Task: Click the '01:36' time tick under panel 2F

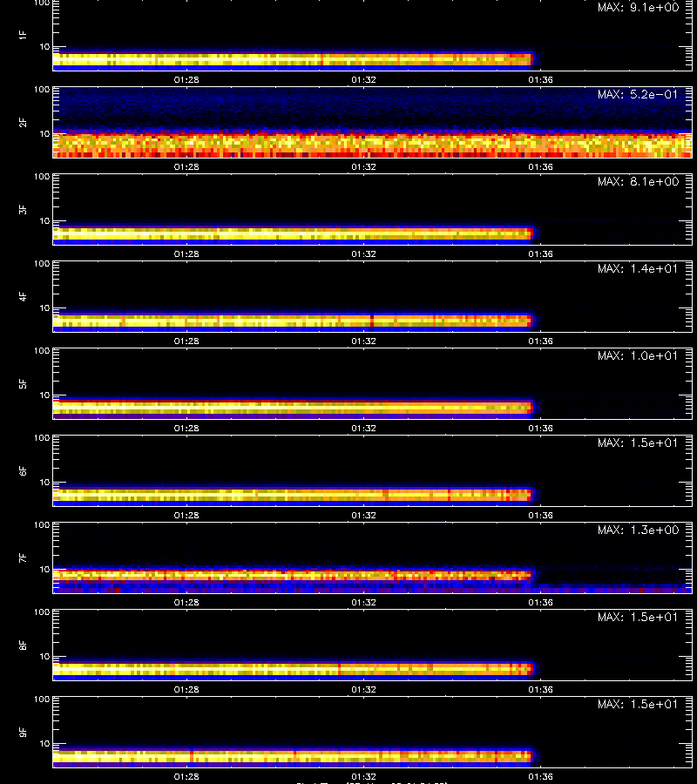Action: [x=540, y=167]
